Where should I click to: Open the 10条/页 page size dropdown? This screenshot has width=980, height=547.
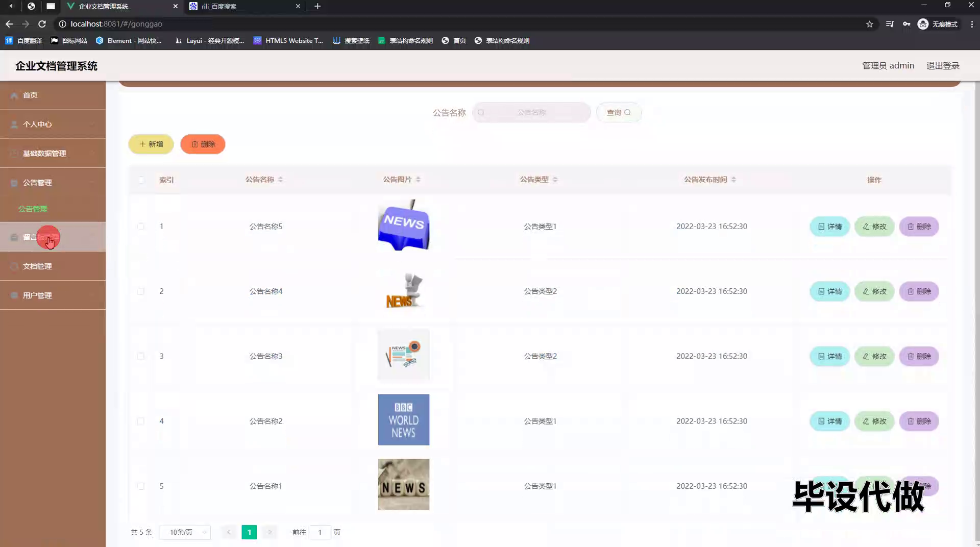coord(185,532)
